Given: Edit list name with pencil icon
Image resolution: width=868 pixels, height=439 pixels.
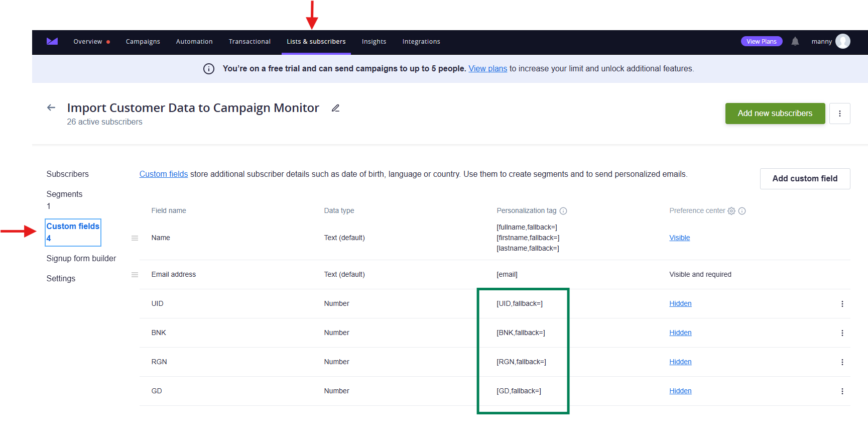Looking at the screenshot, I should pyautogui.click(x=336, y=108).
